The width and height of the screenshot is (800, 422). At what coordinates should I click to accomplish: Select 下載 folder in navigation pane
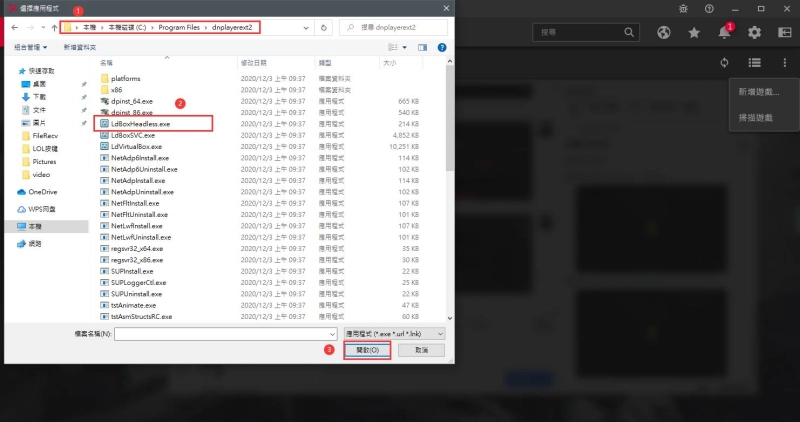click(34, 97)
